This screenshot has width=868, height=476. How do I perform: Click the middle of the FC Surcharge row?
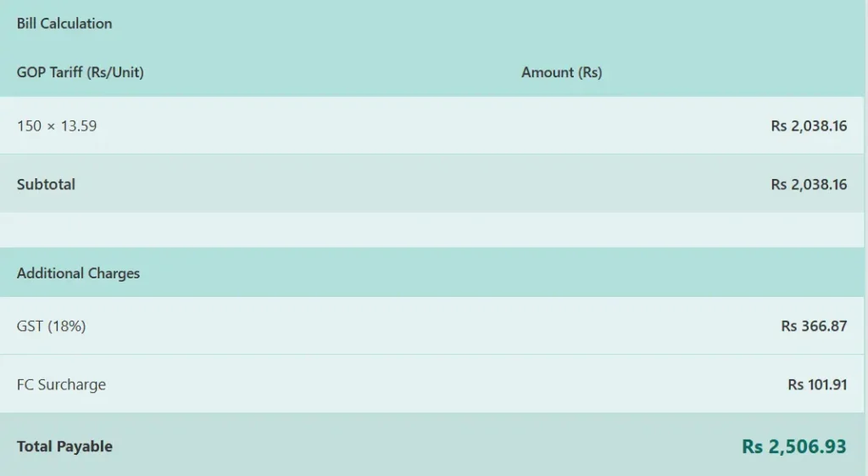pyautogui.click(x=431, y=384)
